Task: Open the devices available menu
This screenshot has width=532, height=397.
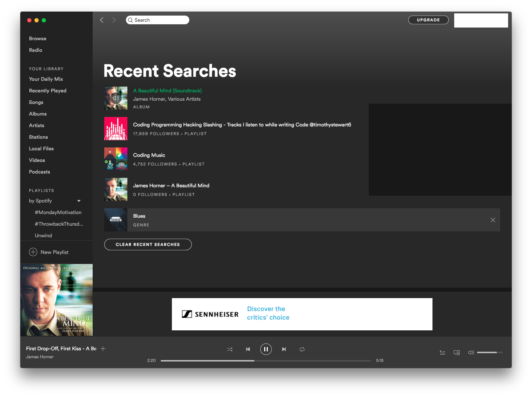Action: click(457, 352)
